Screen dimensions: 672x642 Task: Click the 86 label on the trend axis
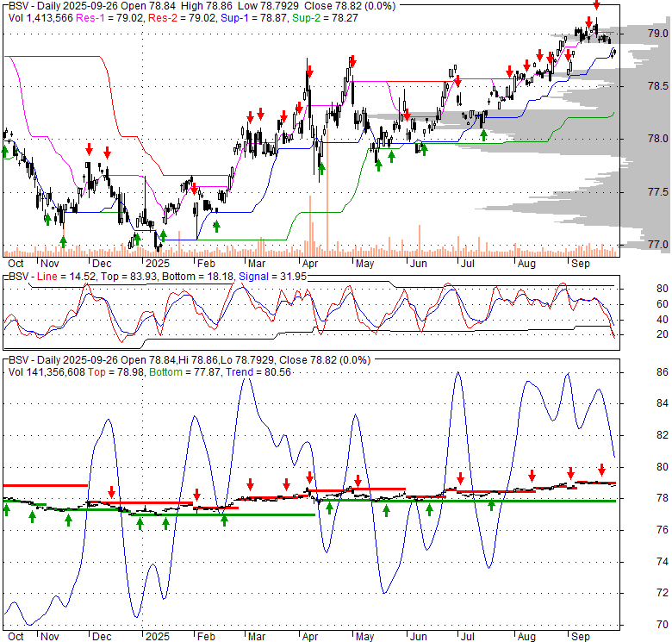pyautogui.click(x=663, y=372)
